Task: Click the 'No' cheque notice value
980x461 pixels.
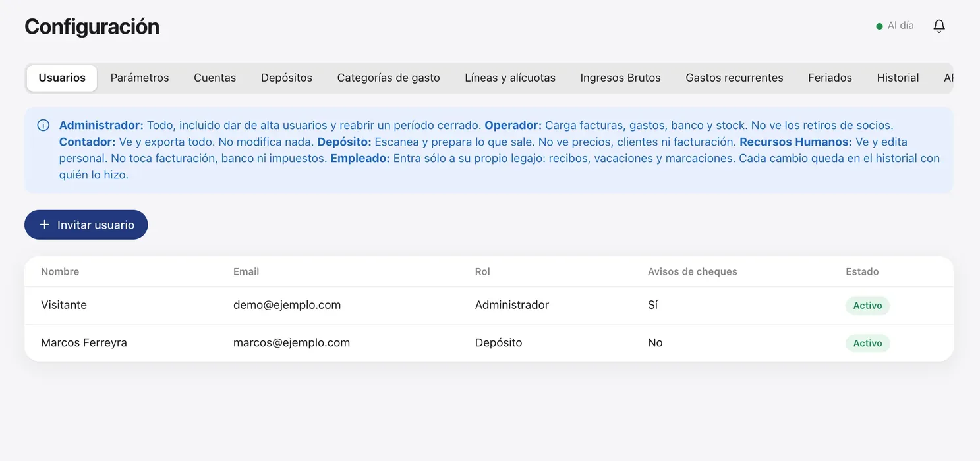Action: 655,342
